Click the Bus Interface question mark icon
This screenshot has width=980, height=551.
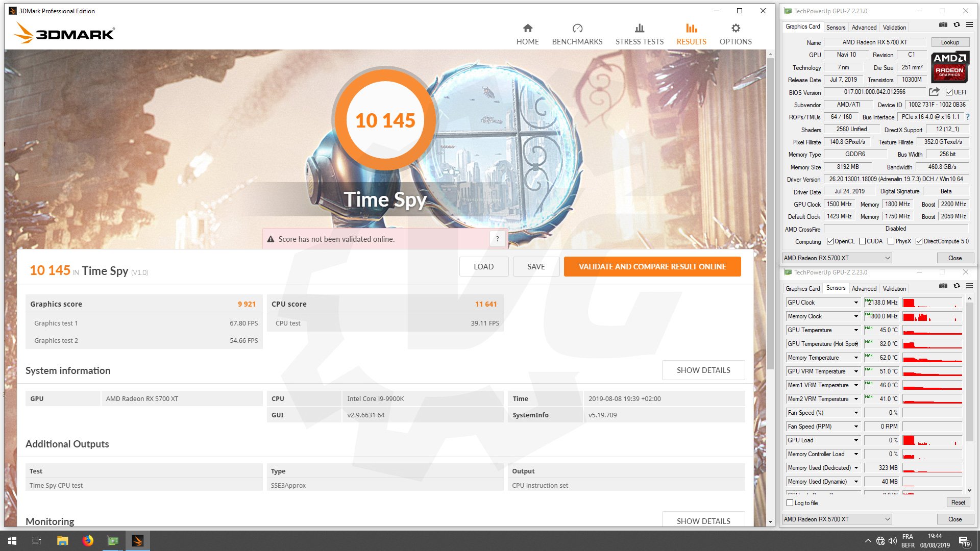[968, 117]
